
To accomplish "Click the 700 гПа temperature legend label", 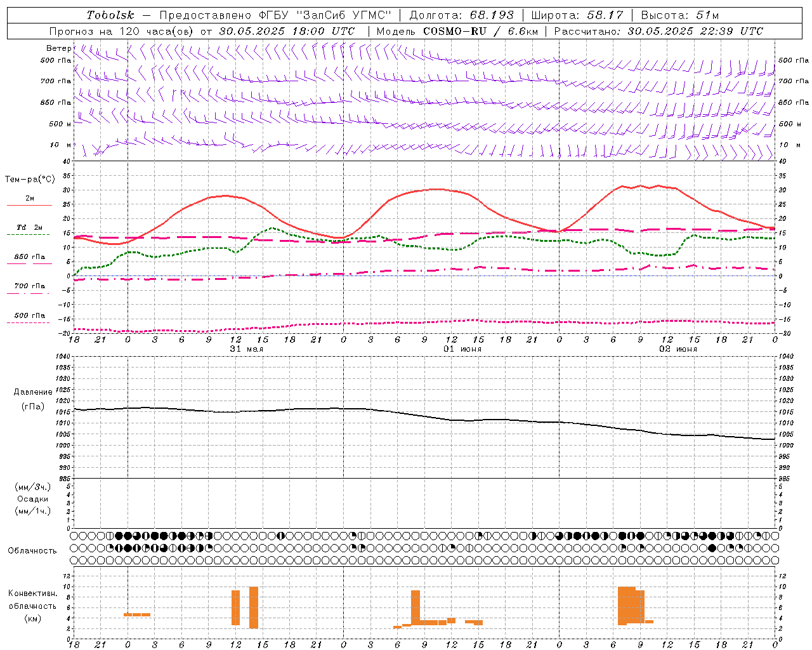I will [29, 286].
